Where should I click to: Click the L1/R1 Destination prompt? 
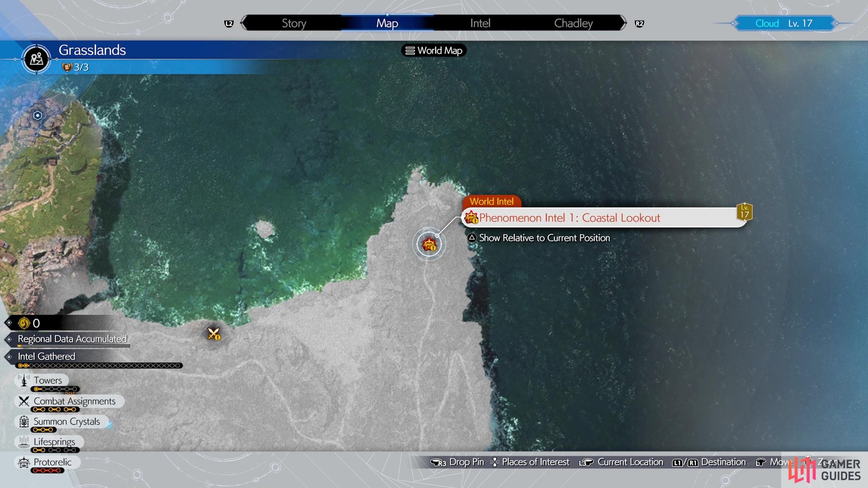click(709, 462)
